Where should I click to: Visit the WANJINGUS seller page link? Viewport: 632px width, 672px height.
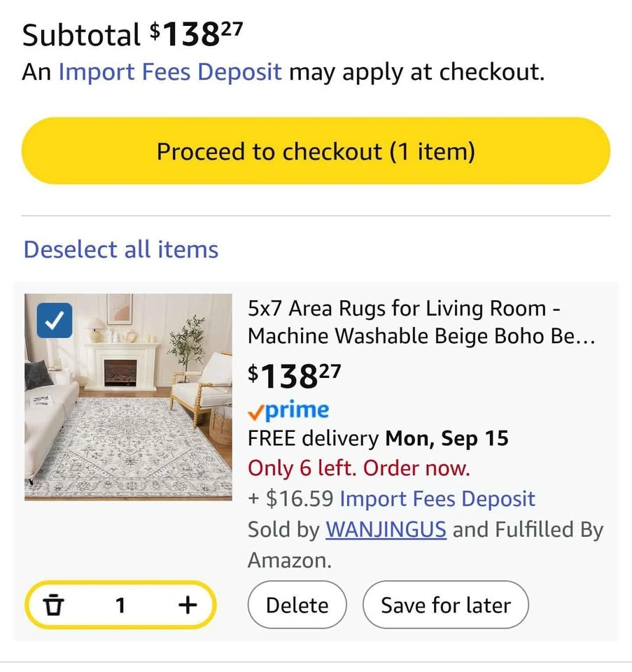(x=386, y=529)
